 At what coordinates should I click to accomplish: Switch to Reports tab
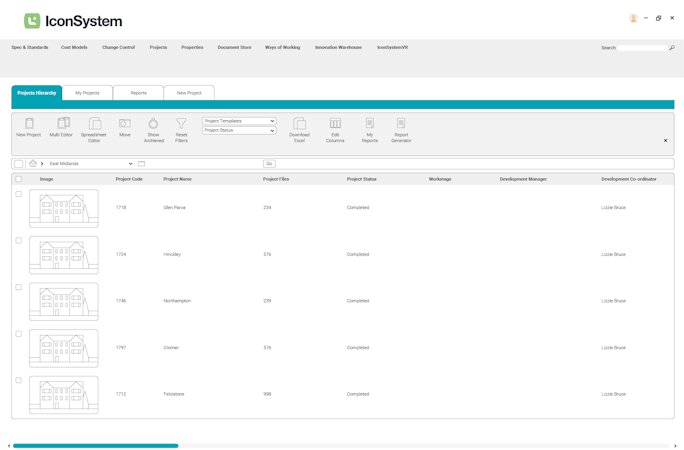(x=138, y=93)
